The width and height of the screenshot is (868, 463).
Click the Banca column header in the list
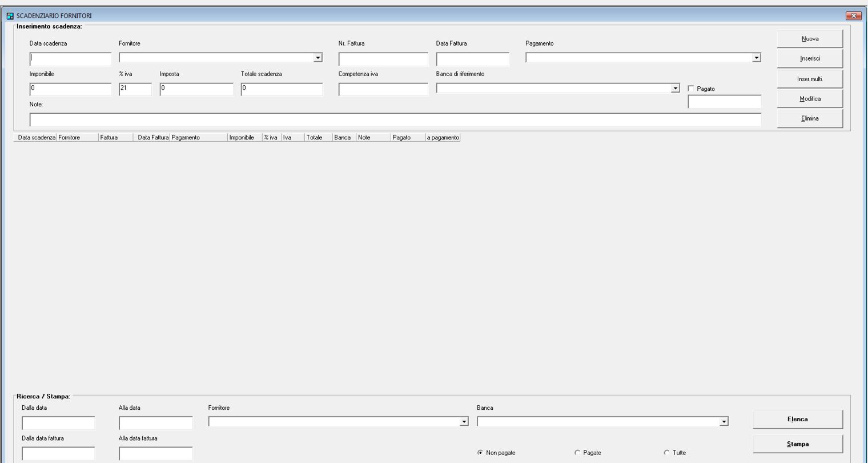click(344, 138)
